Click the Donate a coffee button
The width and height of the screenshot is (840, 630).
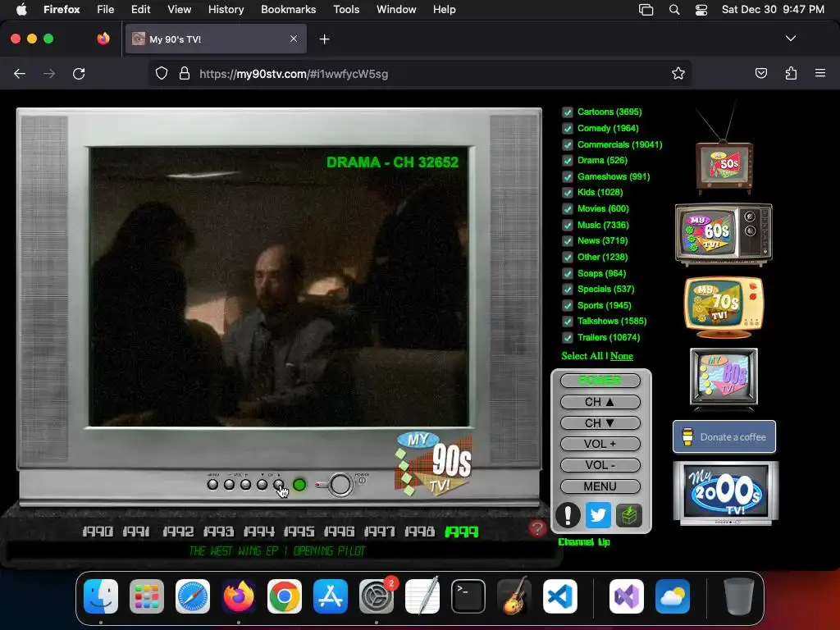click(724, 436)
